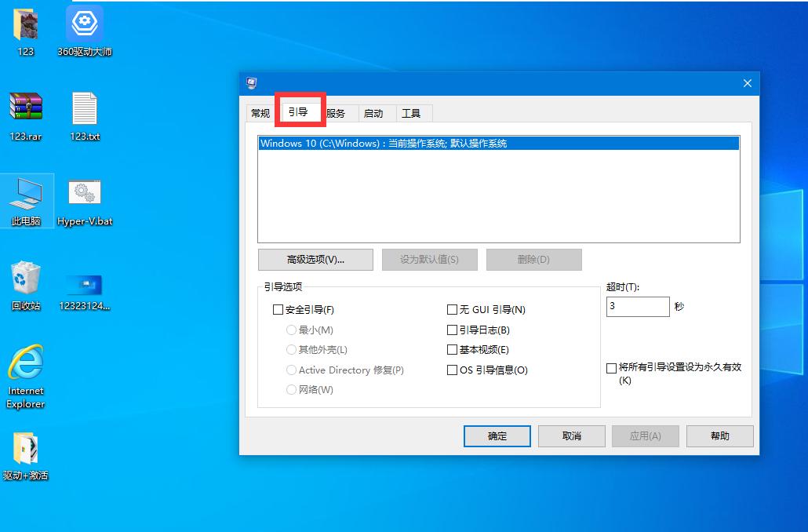Open the 123.txt text file
This screenshot has height=532, width=808.
click(84, 110)
